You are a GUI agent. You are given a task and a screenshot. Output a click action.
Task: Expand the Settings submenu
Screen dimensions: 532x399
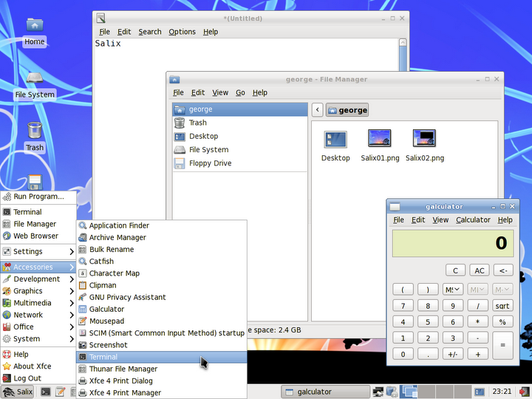pos(38,251)
